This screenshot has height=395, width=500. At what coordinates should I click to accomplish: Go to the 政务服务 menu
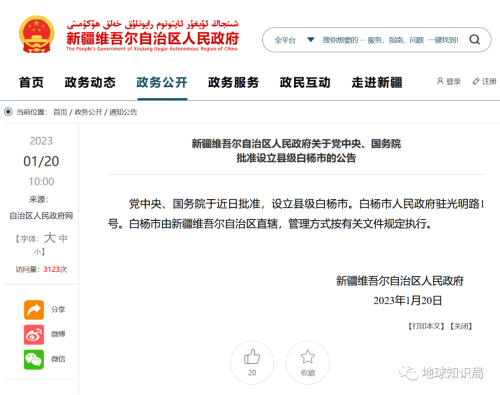(233, 82)
